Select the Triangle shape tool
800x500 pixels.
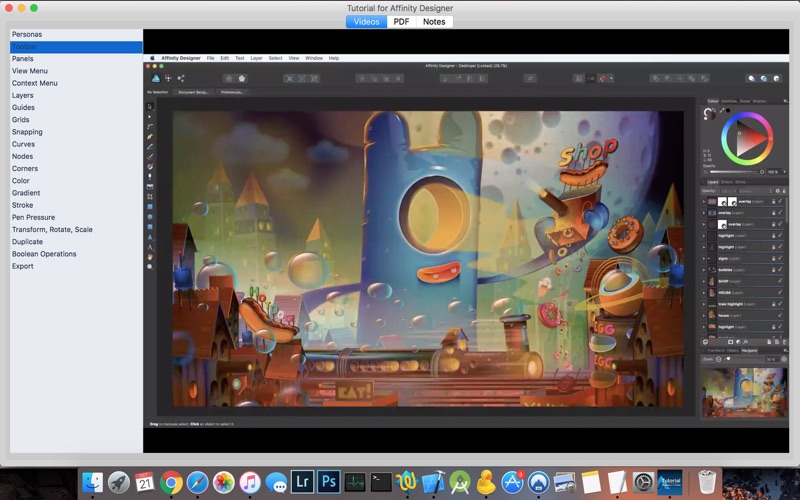(x=149, y=237)
